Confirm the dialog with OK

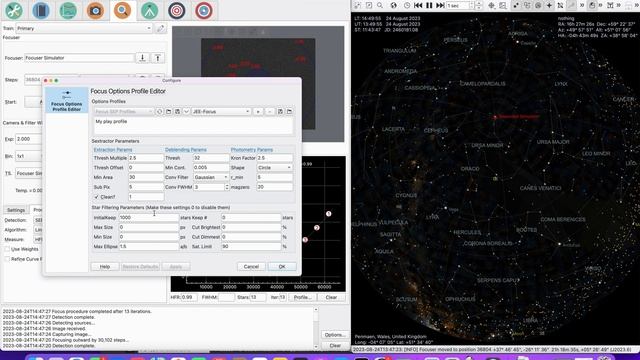pos(282,267)
